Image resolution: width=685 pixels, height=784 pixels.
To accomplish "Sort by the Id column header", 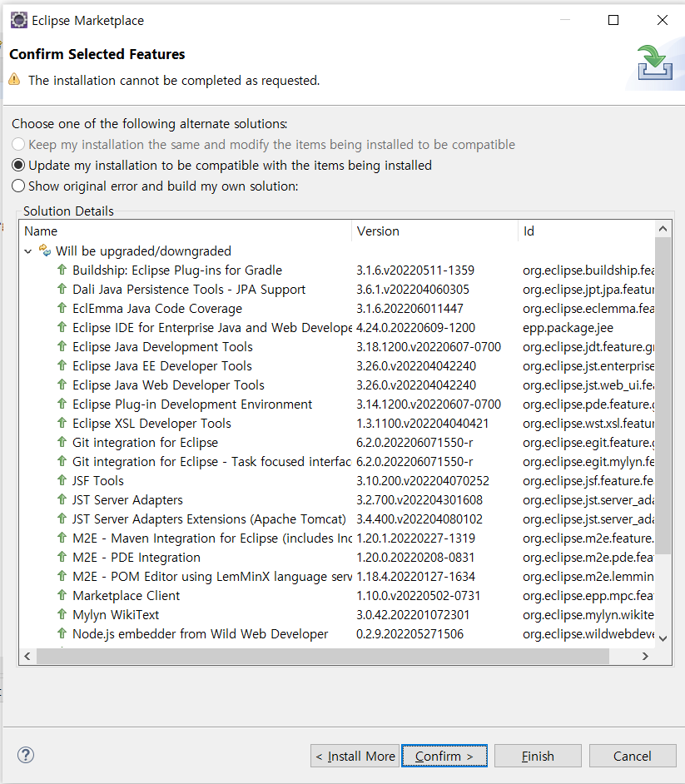I will (587, 231).
